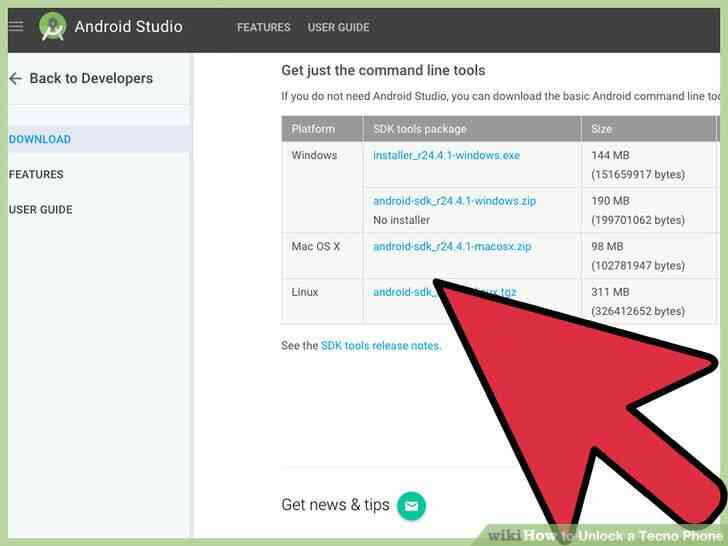
Task: Click the Get just the command line tools heading
Action: click(x=383, y=71)
